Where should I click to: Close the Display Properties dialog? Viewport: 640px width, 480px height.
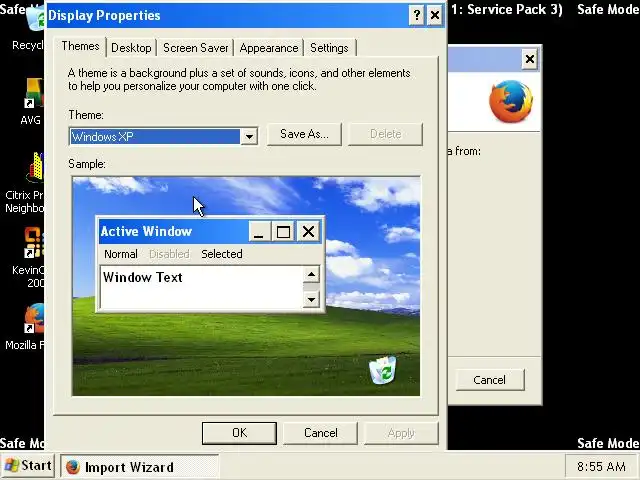click(435, 16)
